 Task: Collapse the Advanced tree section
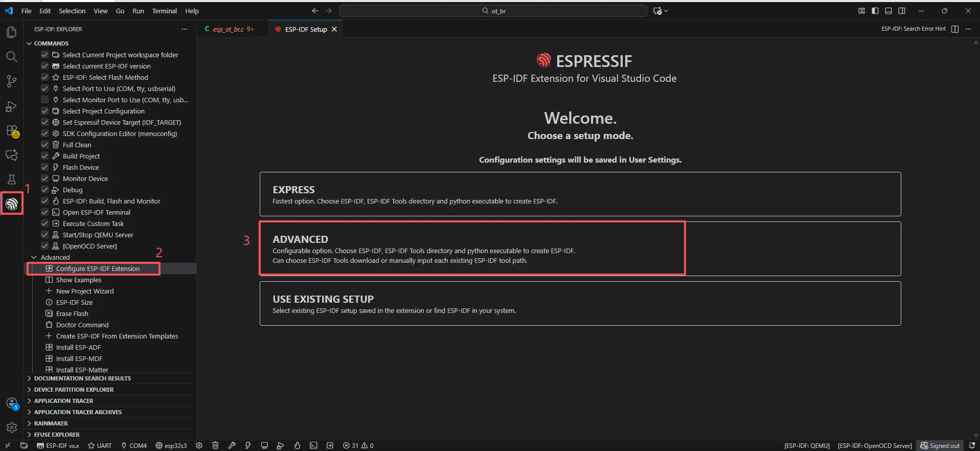(x=34, y=257)
